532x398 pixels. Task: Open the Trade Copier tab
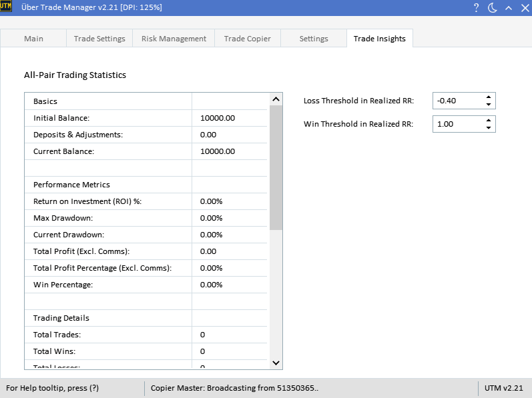[247, 39]
